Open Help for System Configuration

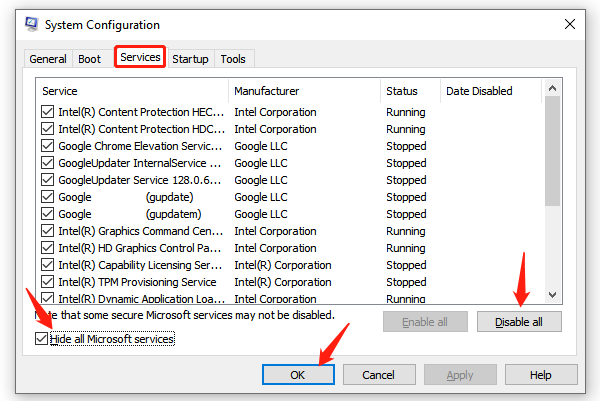point(540,375)
